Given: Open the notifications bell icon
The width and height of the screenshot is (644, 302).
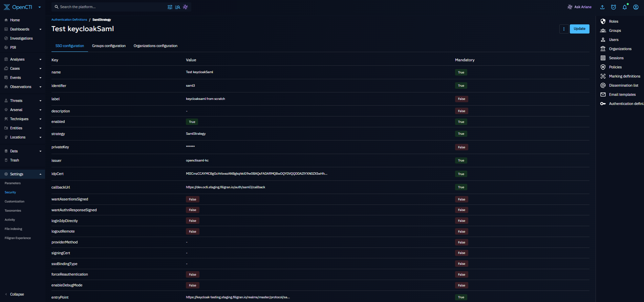Looking at the screenshot, I should [625, 7].
